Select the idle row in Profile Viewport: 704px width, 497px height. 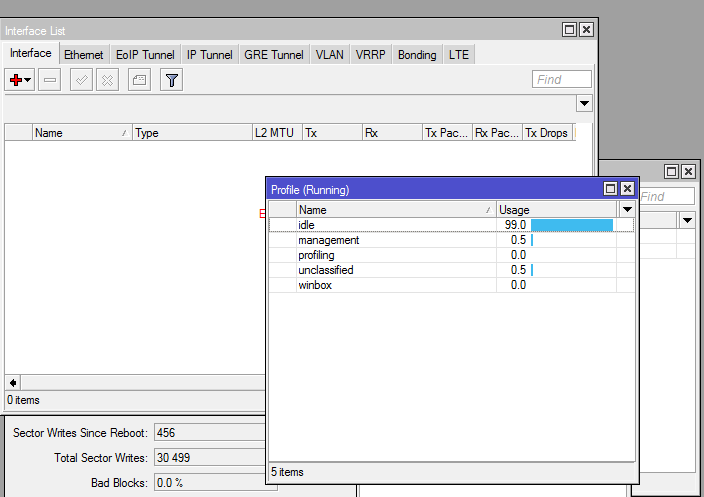click(451, 225)
